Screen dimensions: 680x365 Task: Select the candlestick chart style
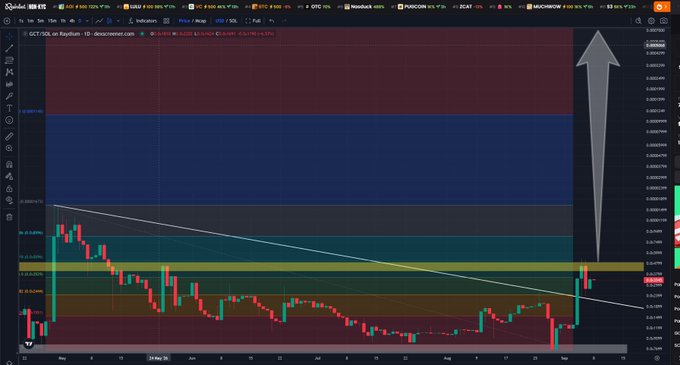(109, 21)
